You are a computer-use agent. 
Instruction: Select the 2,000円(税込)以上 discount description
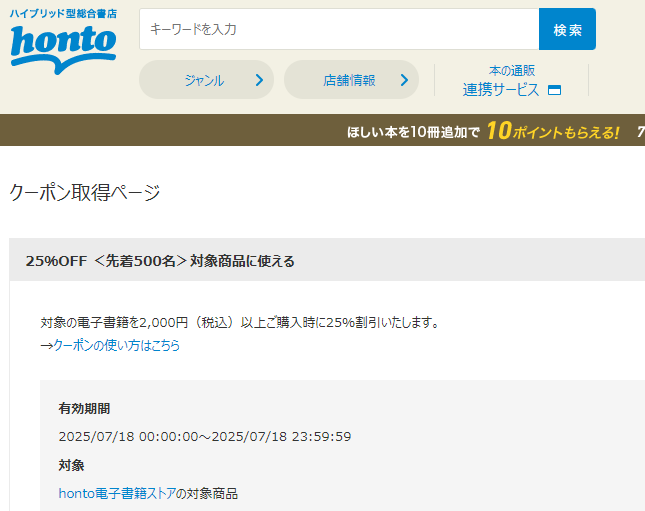[240, 322]
